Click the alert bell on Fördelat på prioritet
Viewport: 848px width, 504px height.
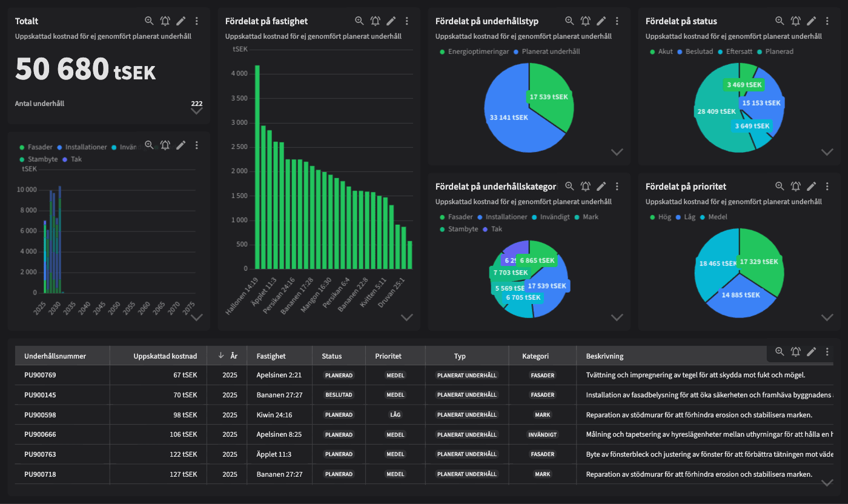[795, 186]
